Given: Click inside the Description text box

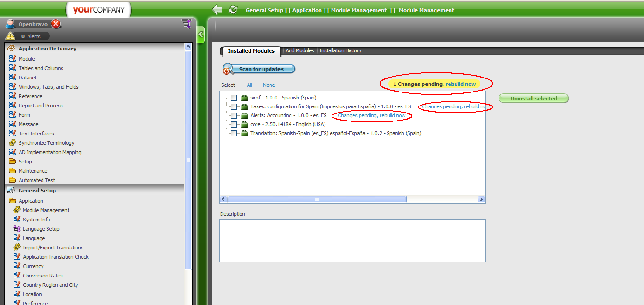Looking at the screenshot, I should pyautogui.click(x=352, y=240).
